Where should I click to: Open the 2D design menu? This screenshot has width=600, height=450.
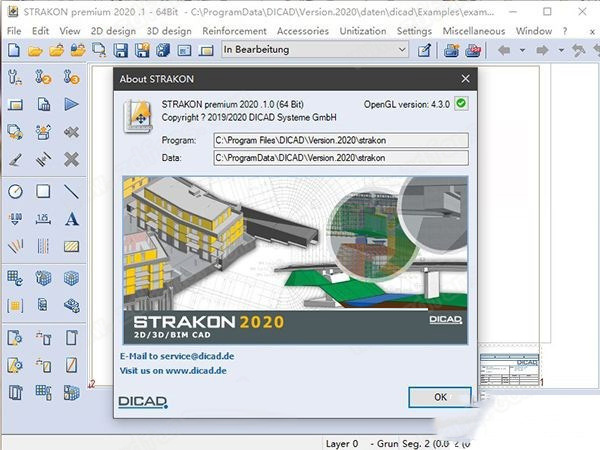[113, 31]
